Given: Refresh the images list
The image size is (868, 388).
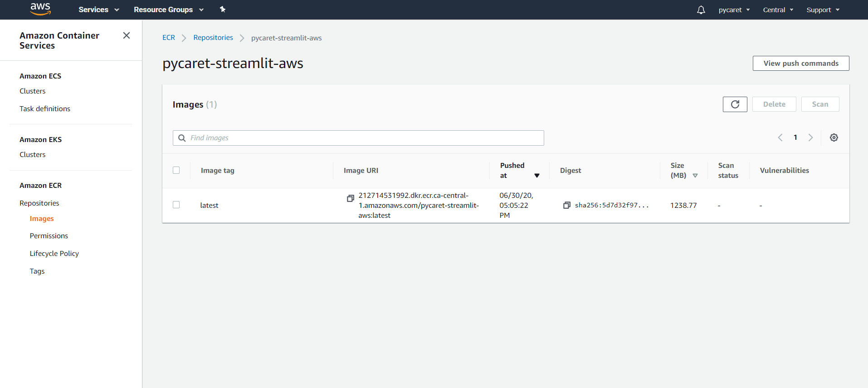Looking at the screenshot, I should (x=735, y=104).
